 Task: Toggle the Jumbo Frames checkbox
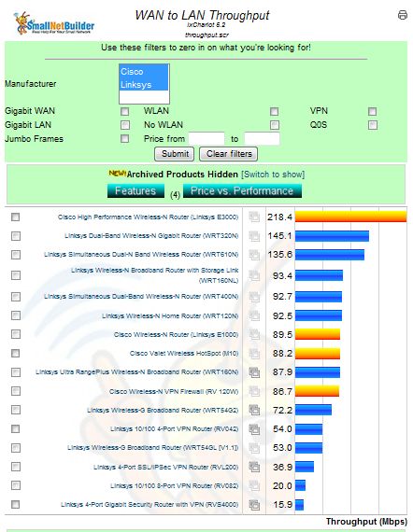pyautogui.click(x=125, y=138)
